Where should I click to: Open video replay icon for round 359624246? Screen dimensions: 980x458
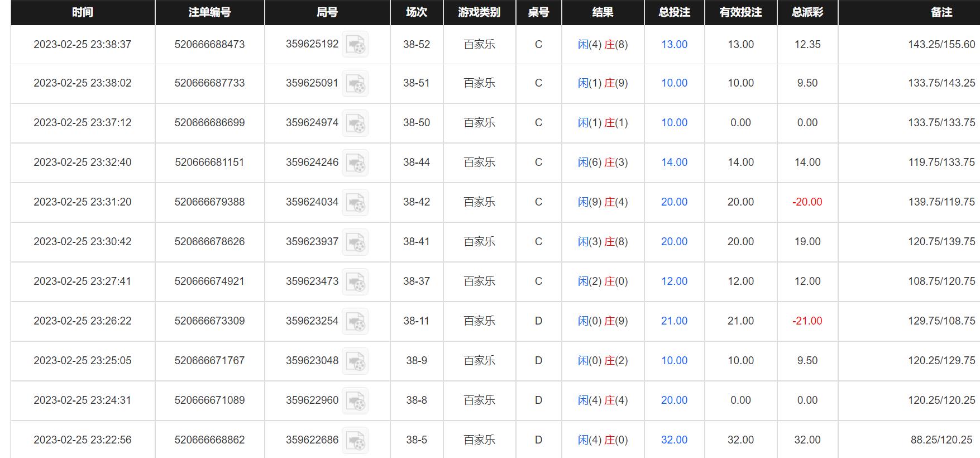[355, 163]
